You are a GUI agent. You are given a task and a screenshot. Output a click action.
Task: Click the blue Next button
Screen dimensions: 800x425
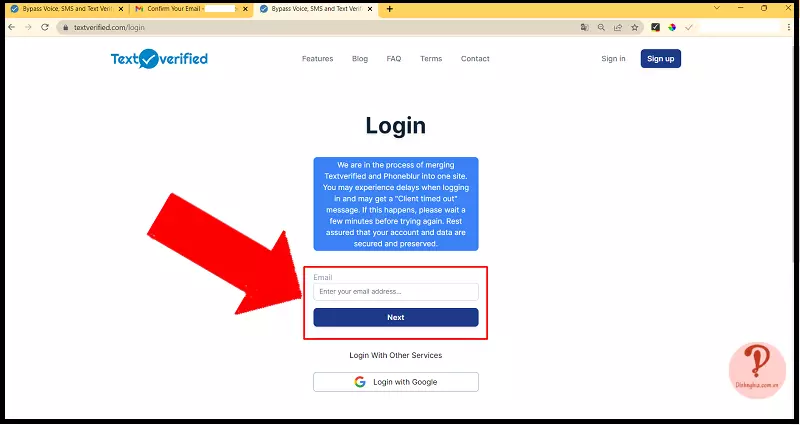click(x=396, y=317)
